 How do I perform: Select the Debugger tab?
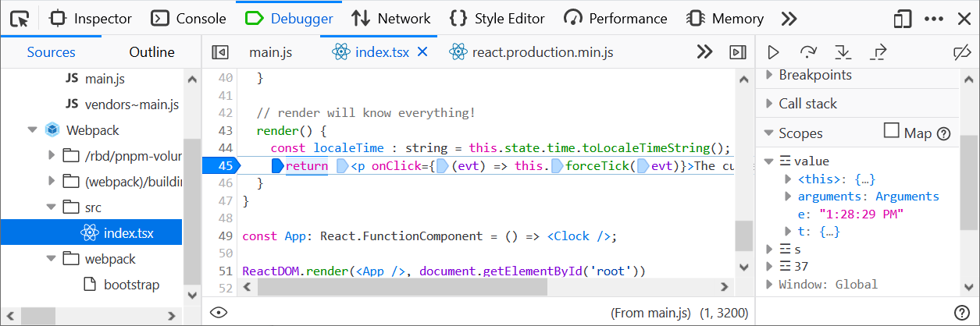pyautogui.click(x=290, y=18)
